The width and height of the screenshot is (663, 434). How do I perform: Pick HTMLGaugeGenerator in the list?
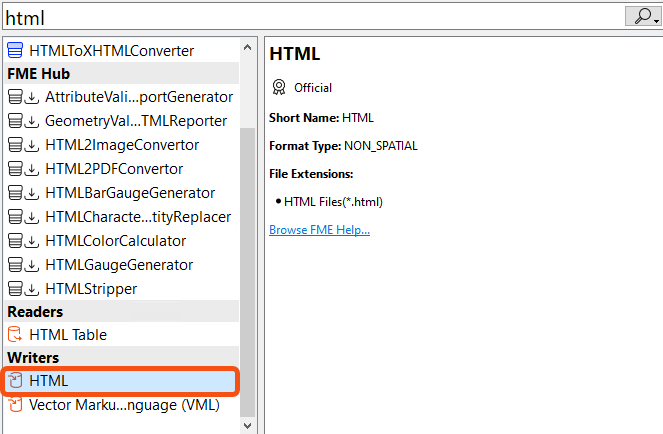pyautogui.click(x=121, y=265)
